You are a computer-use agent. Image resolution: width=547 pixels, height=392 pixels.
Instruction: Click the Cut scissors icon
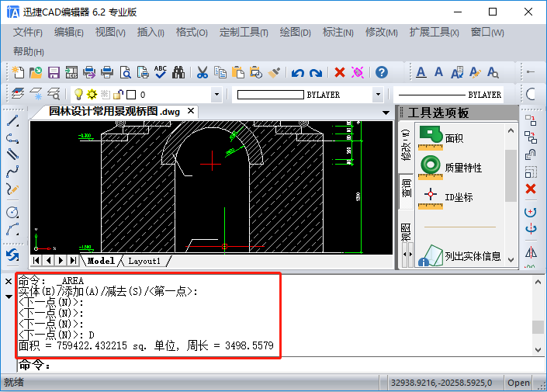(203, 72)
